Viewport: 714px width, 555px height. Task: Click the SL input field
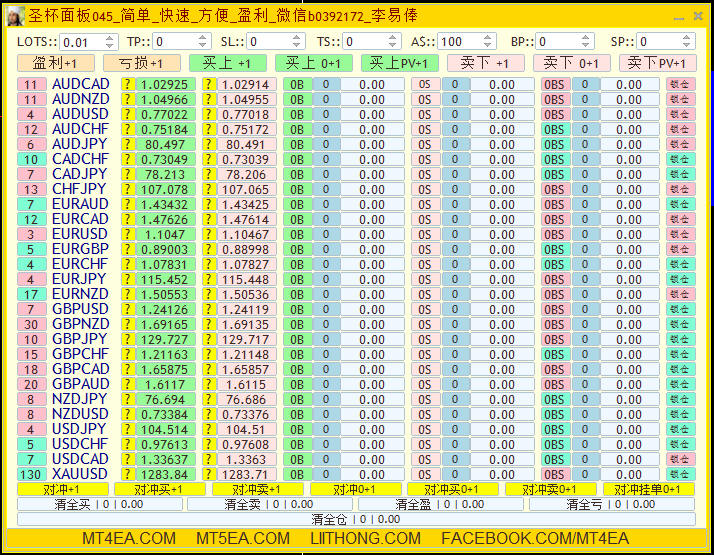[269, 42]
